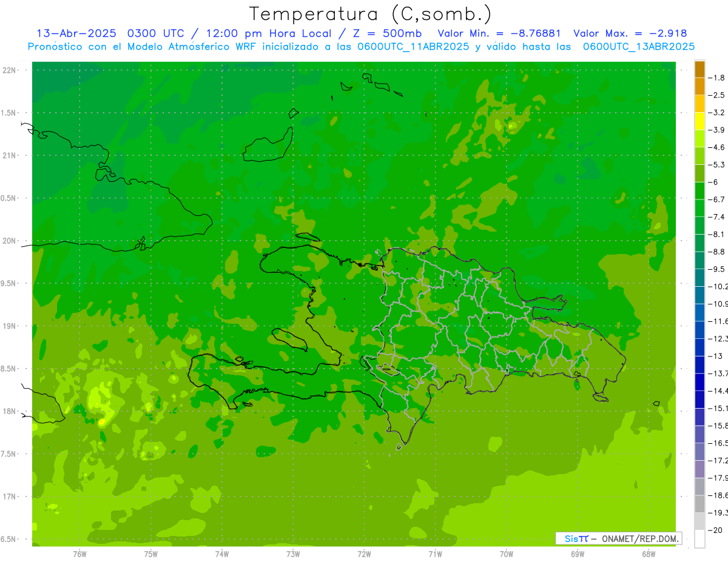Click the "-20" color scale label
The width and height of the screenshot is (728, 562).
pos(715,530)
